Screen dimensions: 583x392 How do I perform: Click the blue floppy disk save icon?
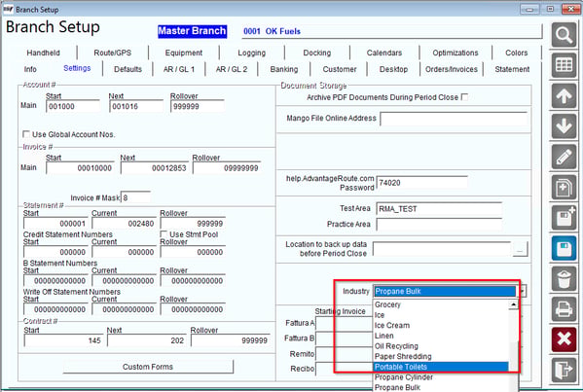point(564,248)
